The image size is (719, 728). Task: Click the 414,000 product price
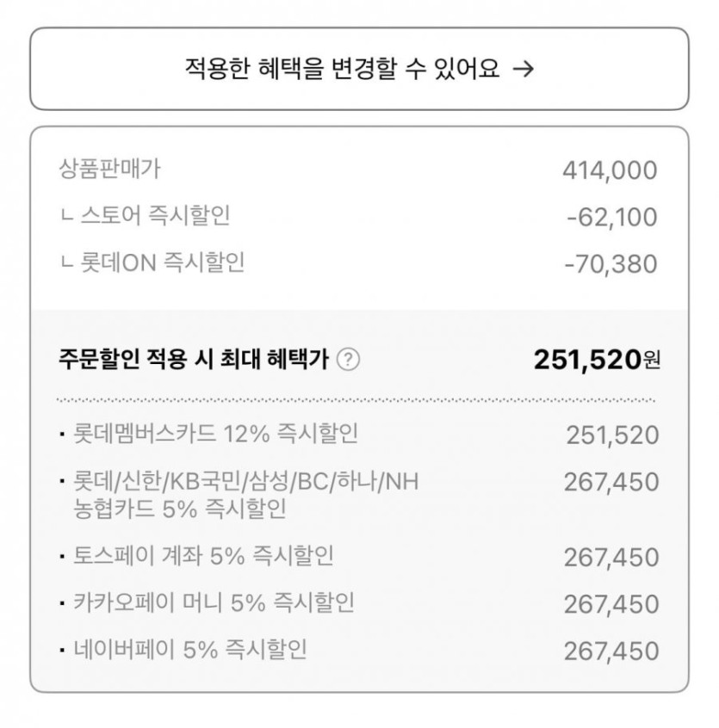610,170
